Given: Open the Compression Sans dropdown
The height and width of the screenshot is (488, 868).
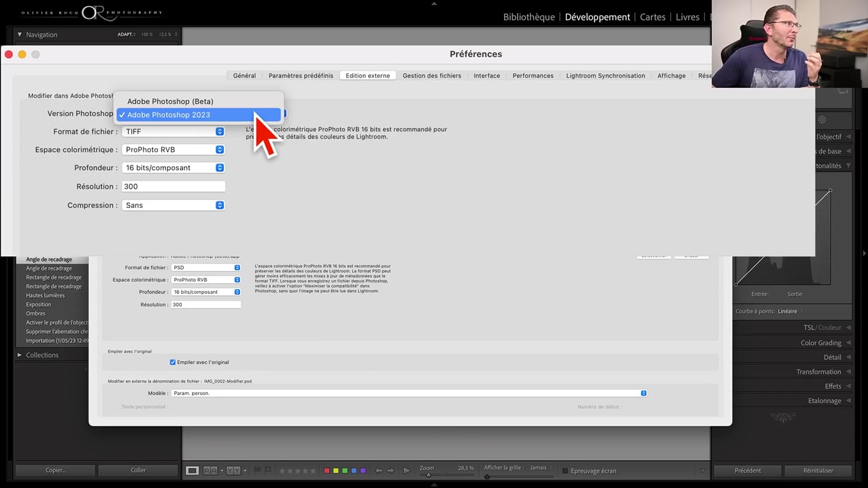Looking at the screenshot, I should point(173,206).
